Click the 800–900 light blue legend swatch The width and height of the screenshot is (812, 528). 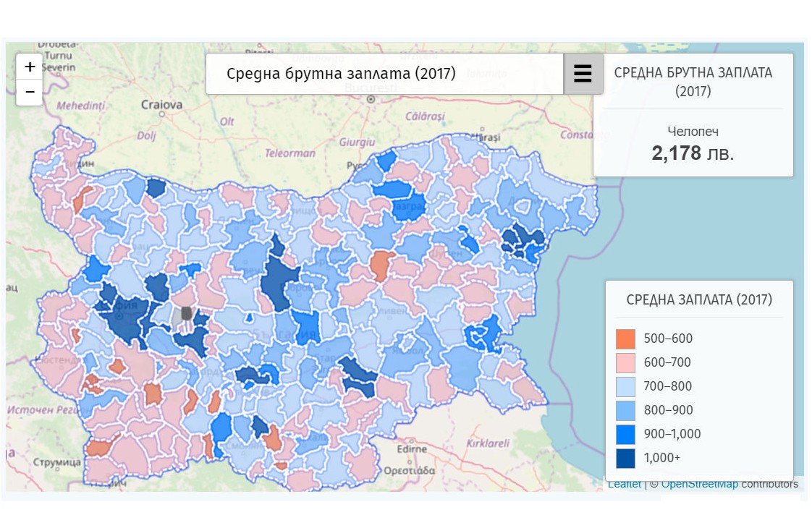click(625, 411)
